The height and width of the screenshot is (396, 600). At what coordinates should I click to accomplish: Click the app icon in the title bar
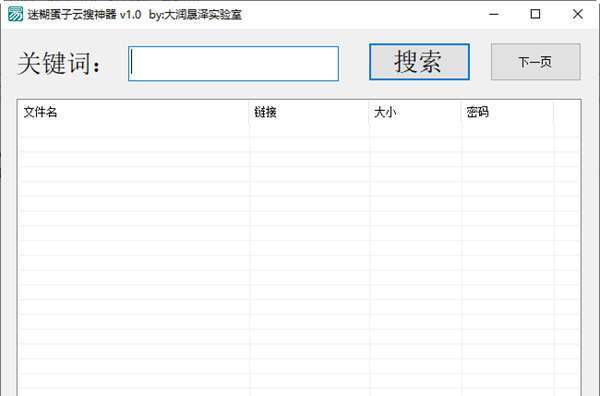click(15, 14)
